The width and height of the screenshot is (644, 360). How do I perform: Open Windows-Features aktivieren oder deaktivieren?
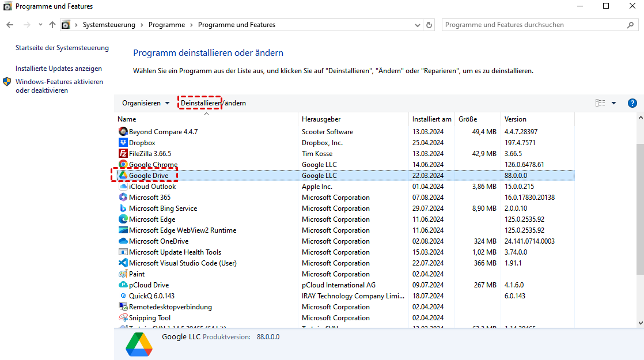59,86
